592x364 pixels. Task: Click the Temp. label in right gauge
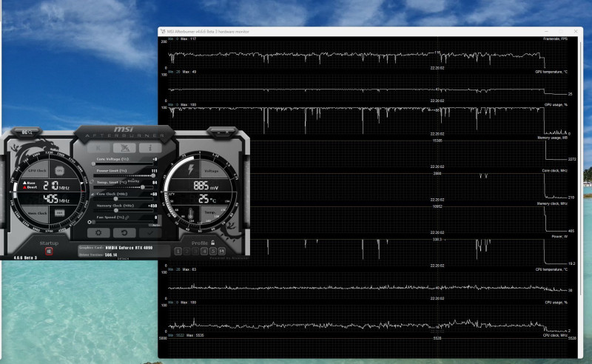[210, 212]
